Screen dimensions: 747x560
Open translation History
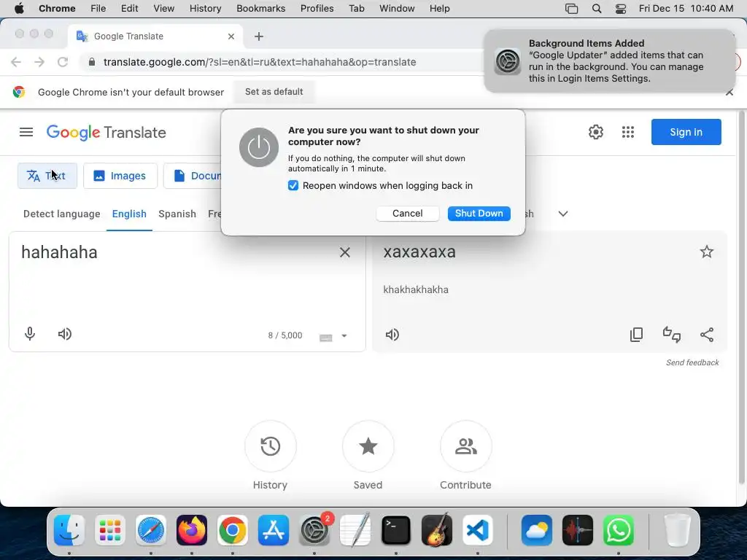[x=270, y=446]
